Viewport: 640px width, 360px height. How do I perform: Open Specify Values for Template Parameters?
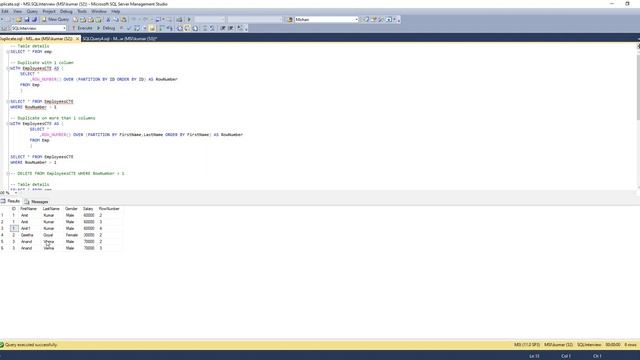click(x=240, y=28)
